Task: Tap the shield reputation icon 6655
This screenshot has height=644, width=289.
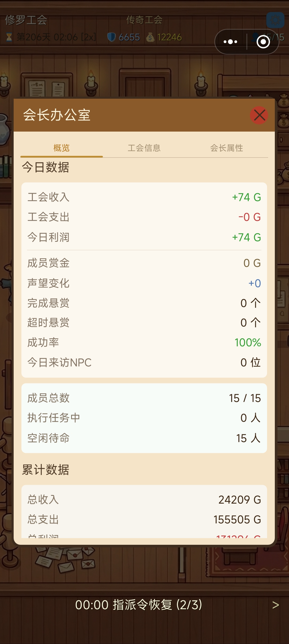Action: point(111,37)
